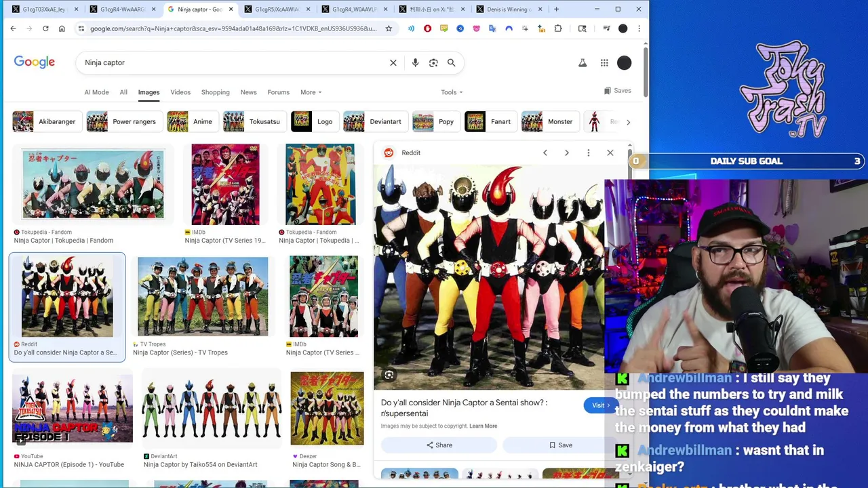This screenshot has width=868, height=488.
Task: Open the TV Tropes Ninja Captor thumbnail
Action: (203, 296)
